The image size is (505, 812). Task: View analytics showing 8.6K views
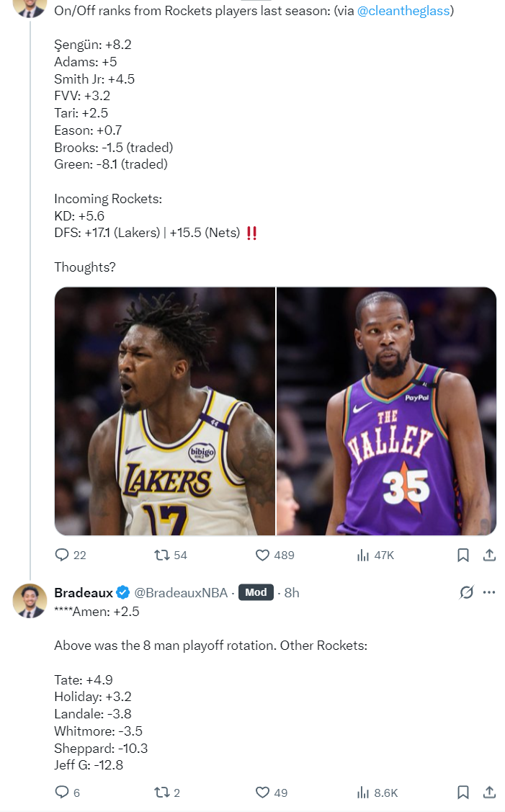tap(363, 793)
